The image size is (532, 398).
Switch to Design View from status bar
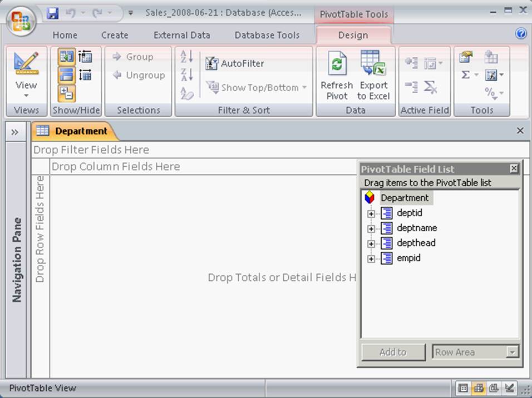click(x=509, y=388)
